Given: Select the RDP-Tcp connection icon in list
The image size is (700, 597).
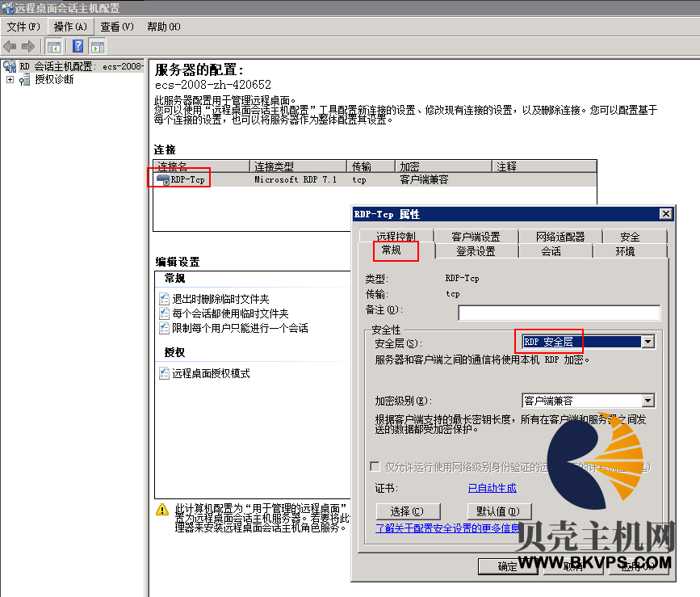Looking at the screenshot, I should pos(163,179).
